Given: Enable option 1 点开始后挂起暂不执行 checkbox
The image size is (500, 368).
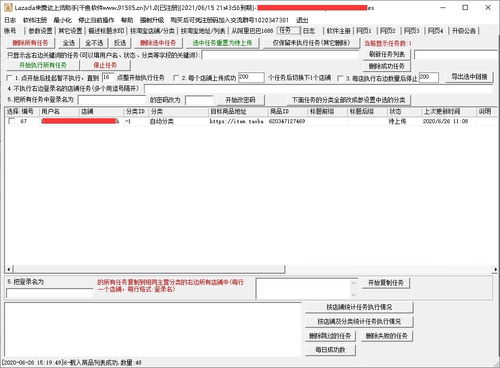Looking at the screenshot, I should pyautogui.click(x=10, y=78).
